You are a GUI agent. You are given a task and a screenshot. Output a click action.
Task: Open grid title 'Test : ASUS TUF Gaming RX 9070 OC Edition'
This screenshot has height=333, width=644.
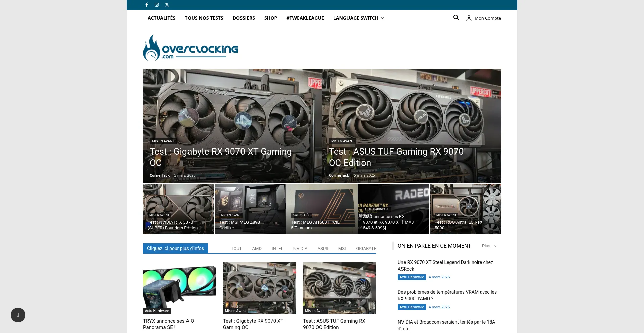(x=334, y=324)
